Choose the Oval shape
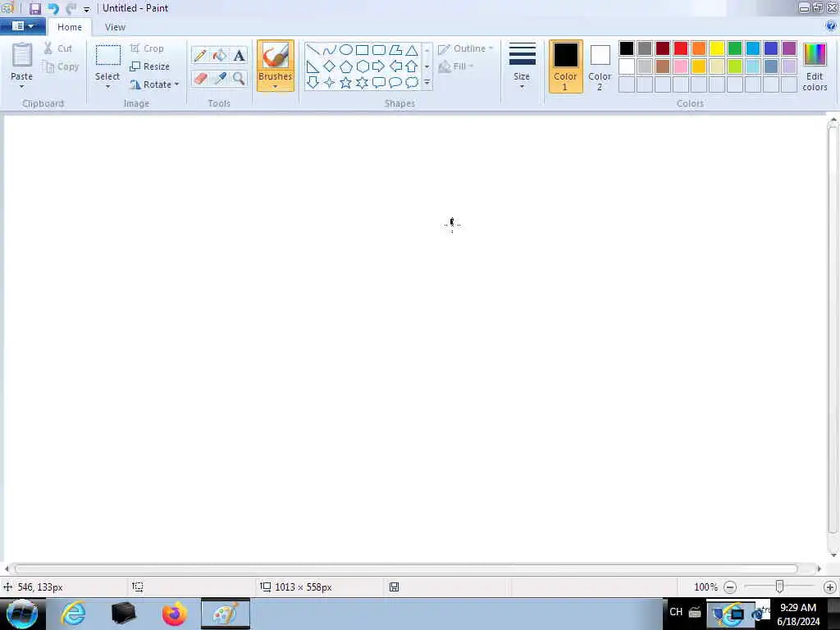This screenshot has height=630, width=840. pos(346,50)
